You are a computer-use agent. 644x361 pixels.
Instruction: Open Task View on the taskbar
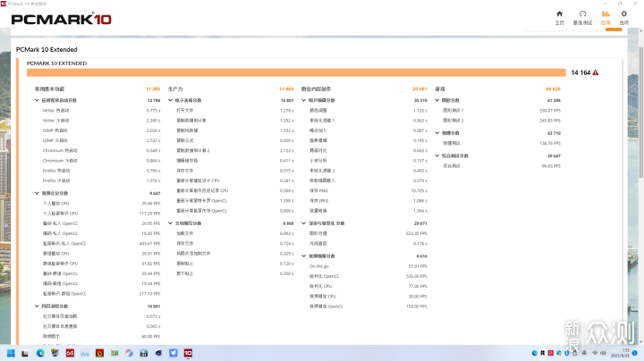click(x=25, y=353)
